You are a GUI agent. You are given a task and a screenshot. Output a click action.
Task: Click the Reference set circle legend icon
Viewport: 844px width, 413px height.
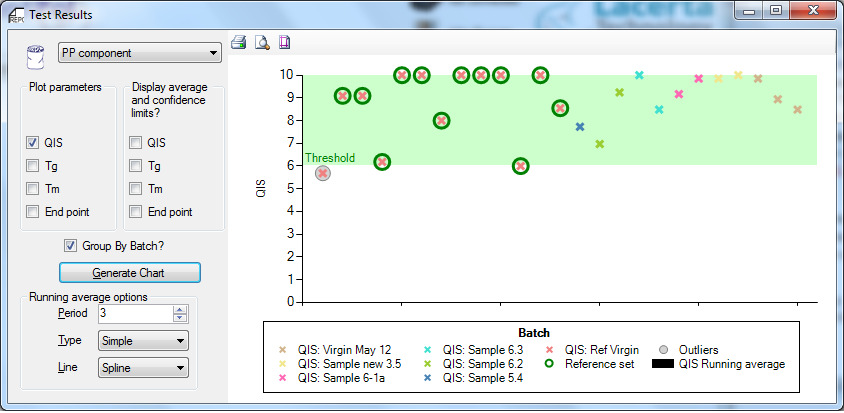[551, 364]
